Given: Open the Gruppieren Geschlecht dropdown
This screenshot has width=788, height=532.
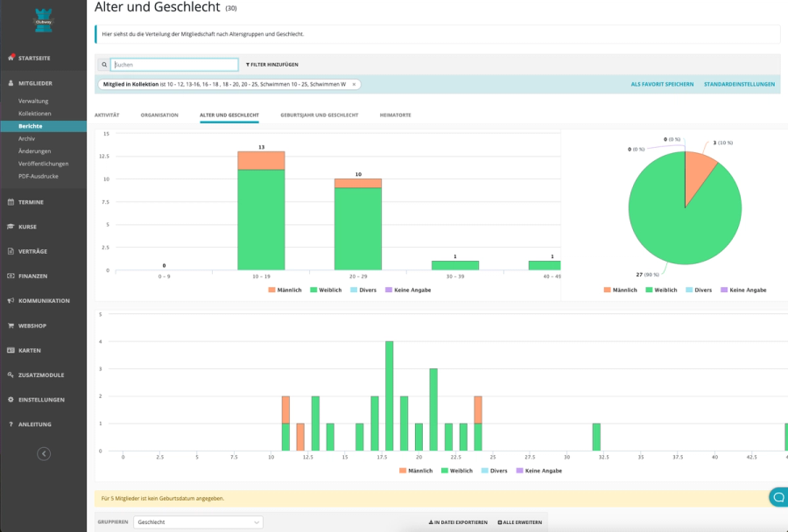Looking at the screenshot, I should pos(198,522).
